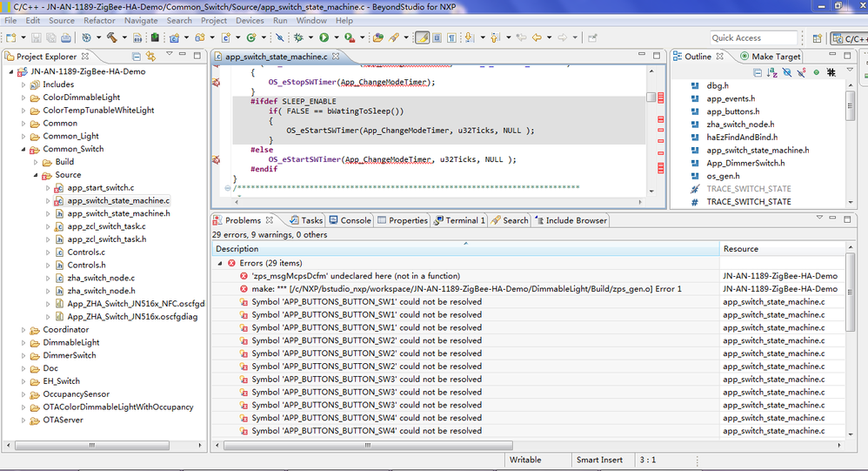Click the Next Annotation arrow icon

pyautogui.click(x=470, y=37)
